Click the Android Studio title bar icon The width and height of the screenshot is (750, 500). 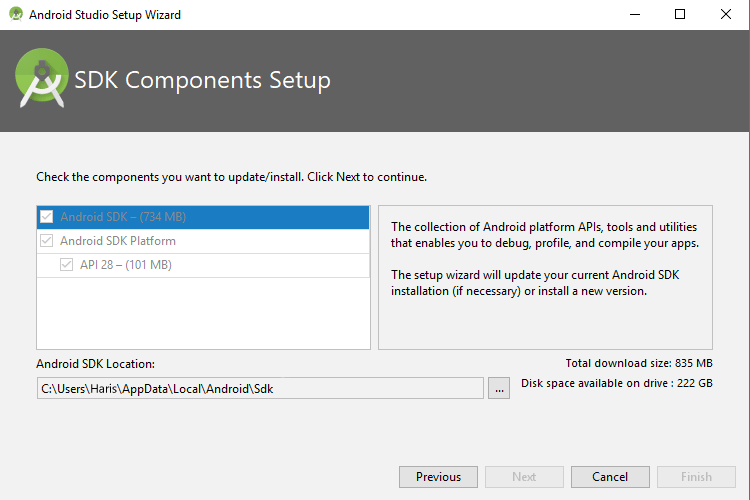(16, 14)
